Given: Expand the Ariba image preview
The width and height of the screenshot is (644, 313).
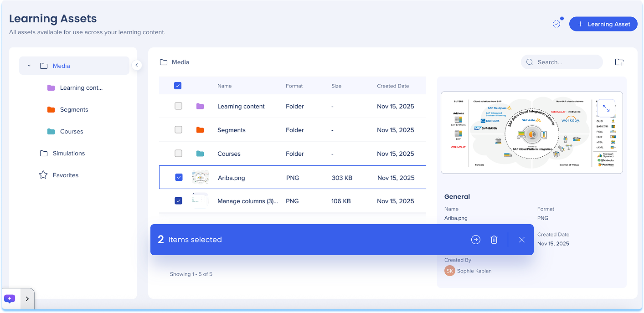Looking at the screenshot, I should point(606,108).
